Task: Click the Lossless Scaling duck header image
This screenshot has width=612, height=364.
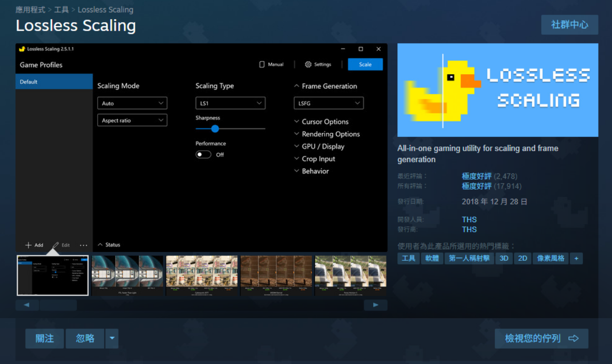Action: [x=498, y=90]
